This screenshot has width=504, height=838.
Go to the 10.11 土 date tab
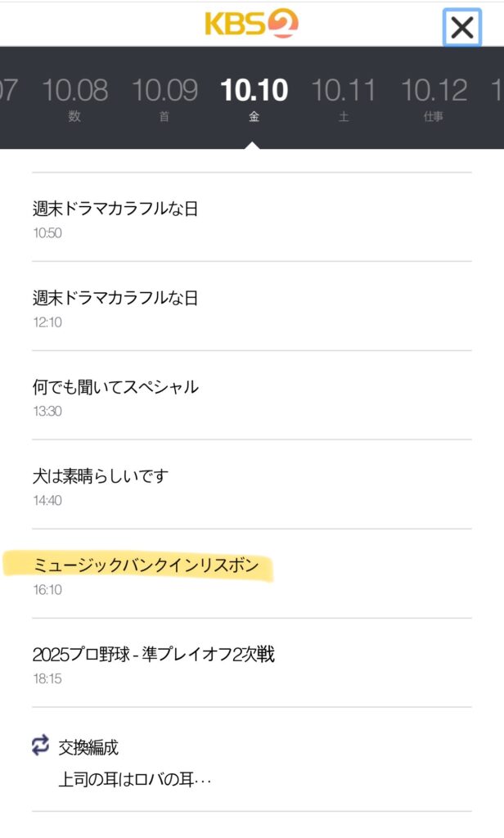click(x=344, y=97)
